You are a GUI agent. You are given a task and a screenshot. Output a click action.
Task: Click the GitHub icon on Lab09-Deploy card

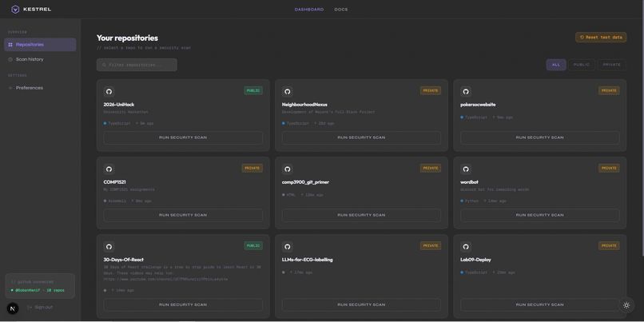click(x=466, y=247)
